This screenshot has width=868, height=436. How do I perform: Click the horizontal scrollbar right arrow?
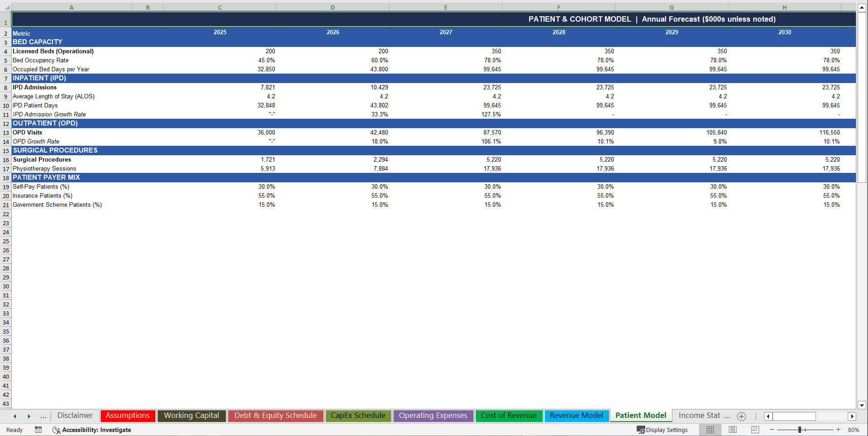pyautogui.click(x=852, y=416)
